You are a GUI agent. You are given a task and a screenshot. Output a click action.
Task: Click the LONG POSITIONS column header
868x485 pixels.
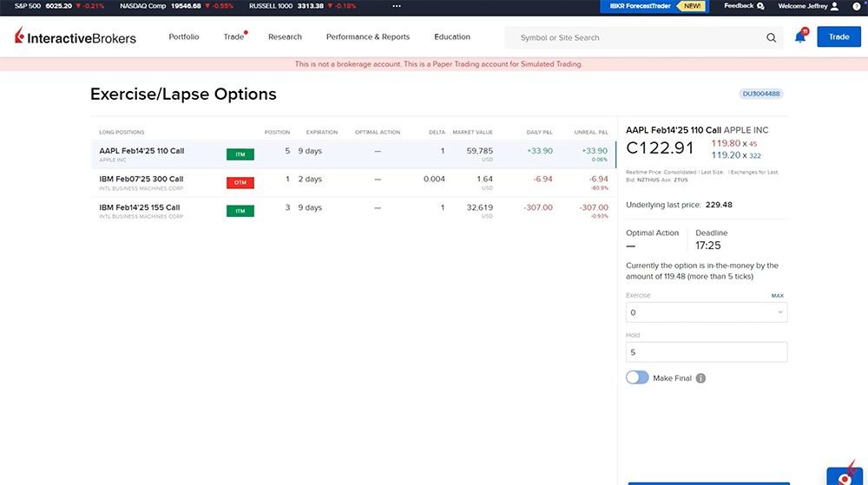[122, 133]
